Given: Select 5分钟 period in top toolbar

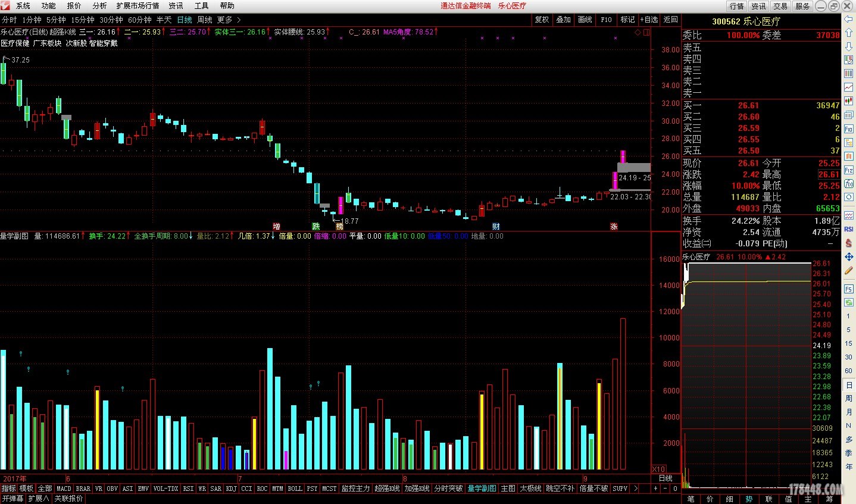Looking at the screenshot, I should (56, 20).
